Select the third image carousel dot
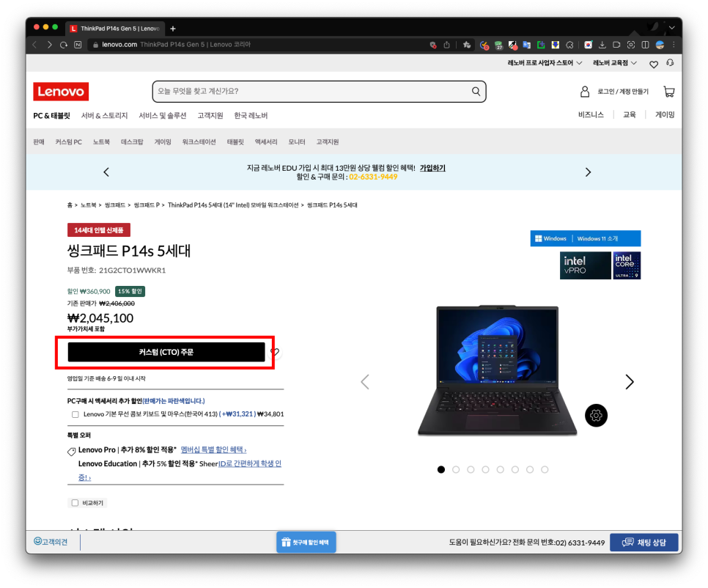The height and width of the screenshot is (588, 708). pos(471,470)
